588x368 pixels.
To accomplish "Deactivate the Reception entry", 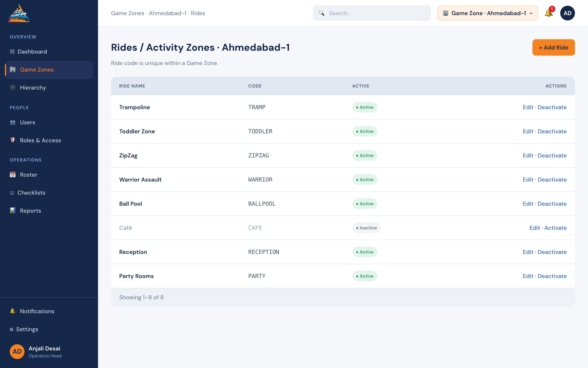I will click(x=552, y=252).
